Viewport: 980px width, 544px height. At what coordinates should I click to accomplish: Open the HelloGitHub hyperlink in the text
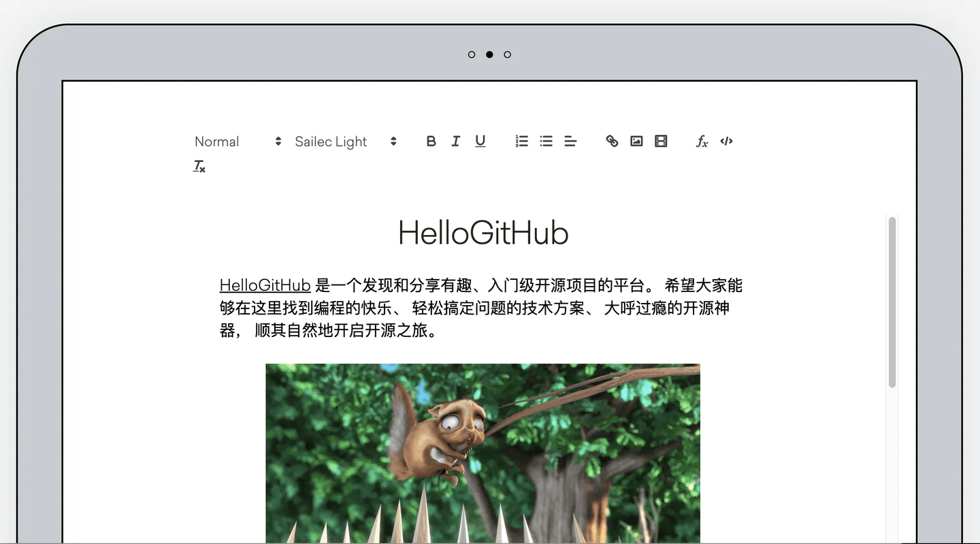265,285
